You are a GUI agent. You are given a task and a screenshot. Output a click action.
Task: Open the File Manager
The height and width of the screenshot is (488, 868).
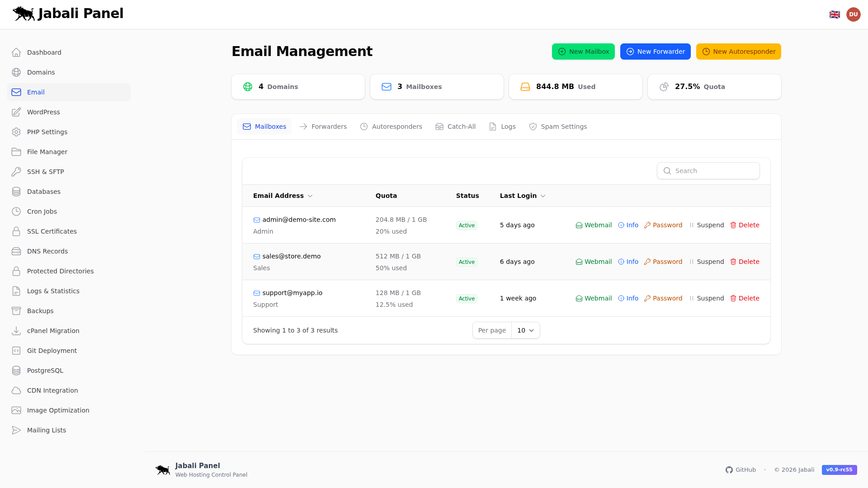(x=47, y=152)
